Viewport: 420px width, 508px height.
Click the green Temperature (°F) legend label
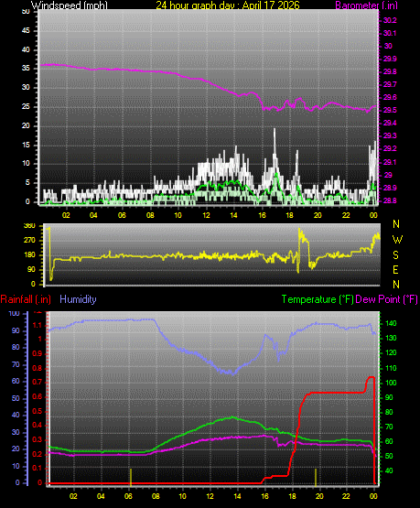point(318,299)
